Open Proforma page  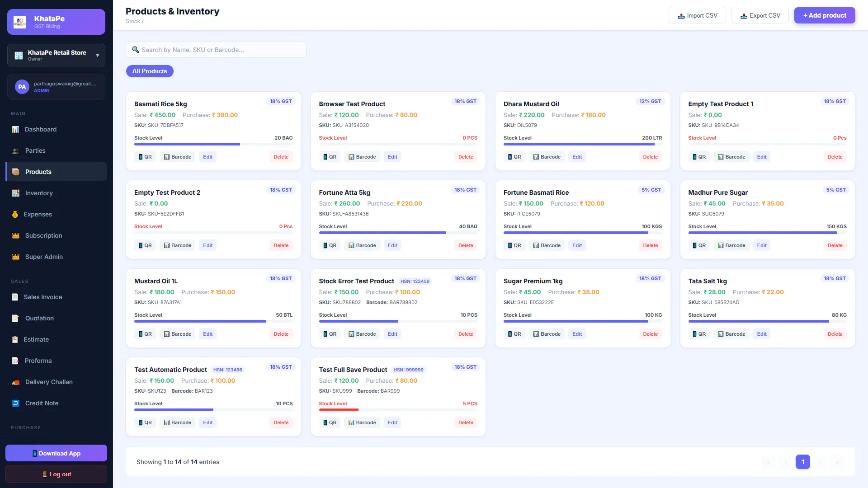pyautogui.click(x=56, y=361)
